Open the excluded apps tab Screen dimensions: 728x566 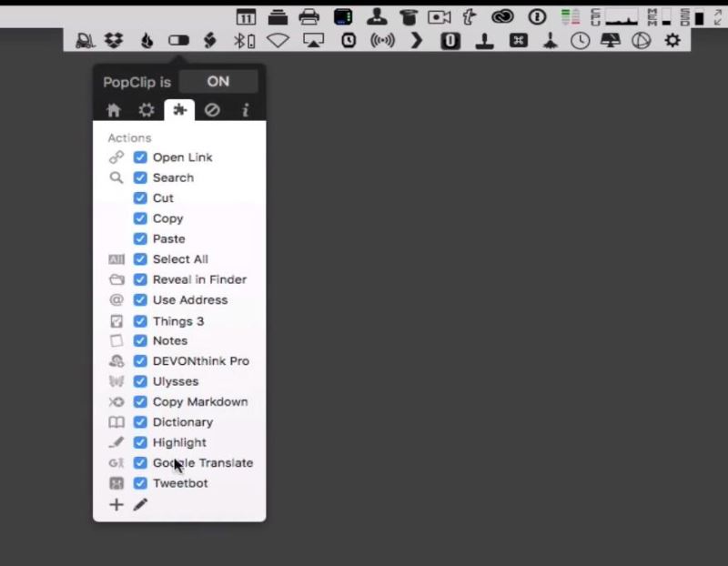[x=212, y=110]
